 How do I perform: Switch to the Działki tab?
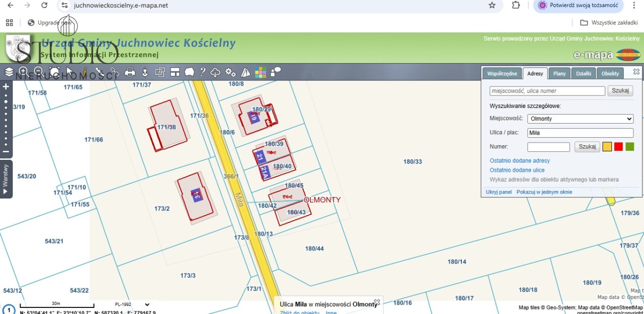[583, 73]
